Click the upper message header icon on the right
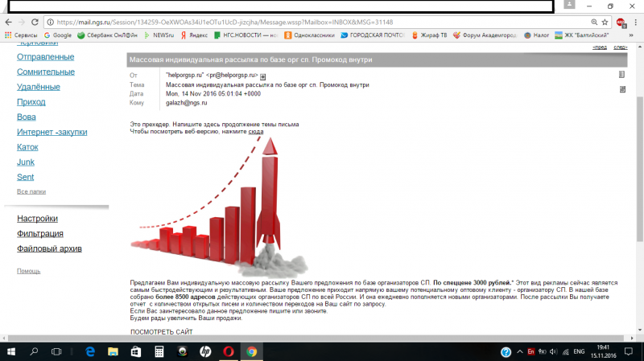 (x=622, y=74)
